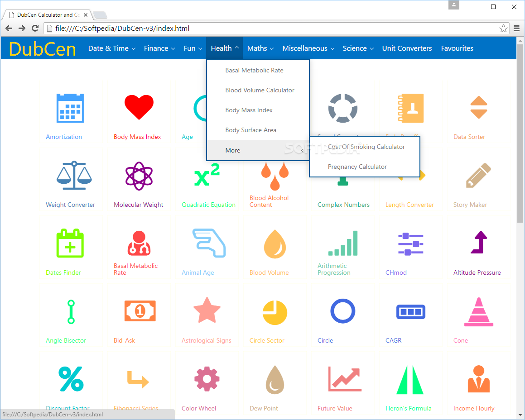
Task: Choose Blood Volume Calculator menu entry
Action: tap(258, 90)
